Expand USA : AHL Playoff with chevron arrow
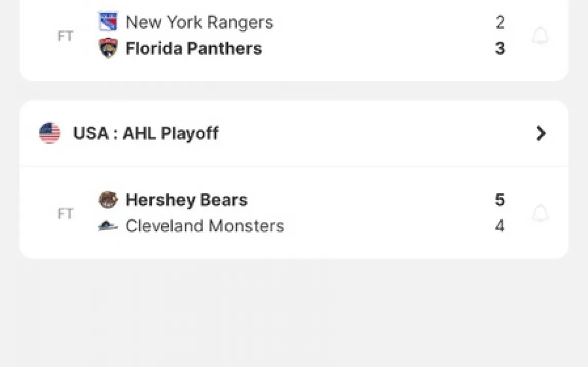 541,133
